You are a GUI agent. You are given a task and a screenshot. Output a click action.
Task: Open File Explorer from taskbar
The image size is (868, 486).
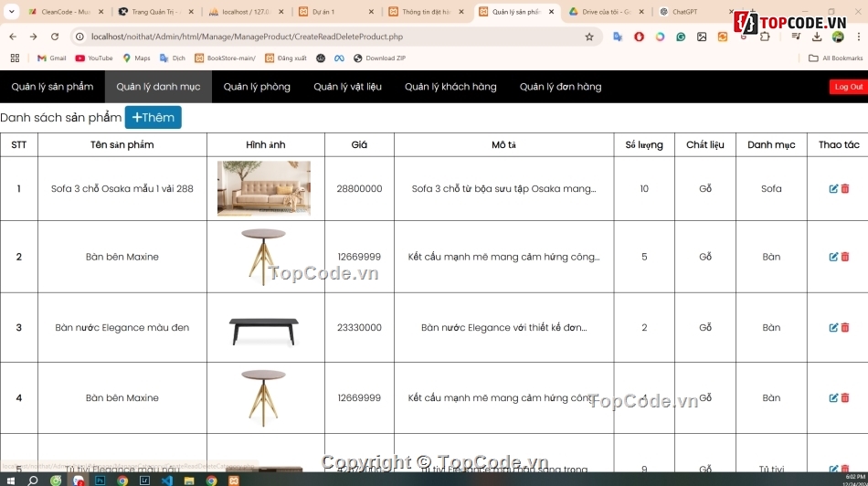pyautogui.click(x=189, y=480)
